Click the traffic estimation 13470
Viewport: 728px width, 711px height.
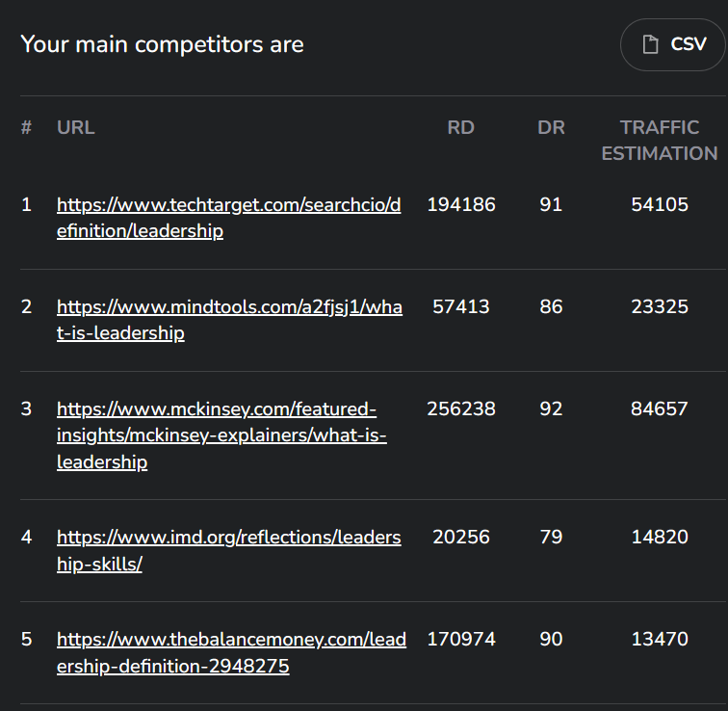660,640
